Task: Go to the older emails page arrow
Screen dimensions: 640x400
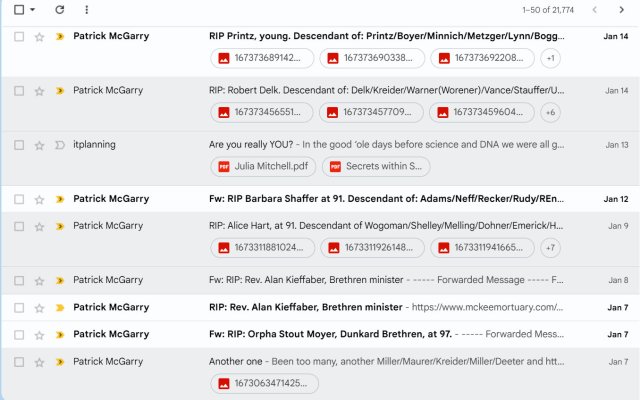Action: click(622, 10)
